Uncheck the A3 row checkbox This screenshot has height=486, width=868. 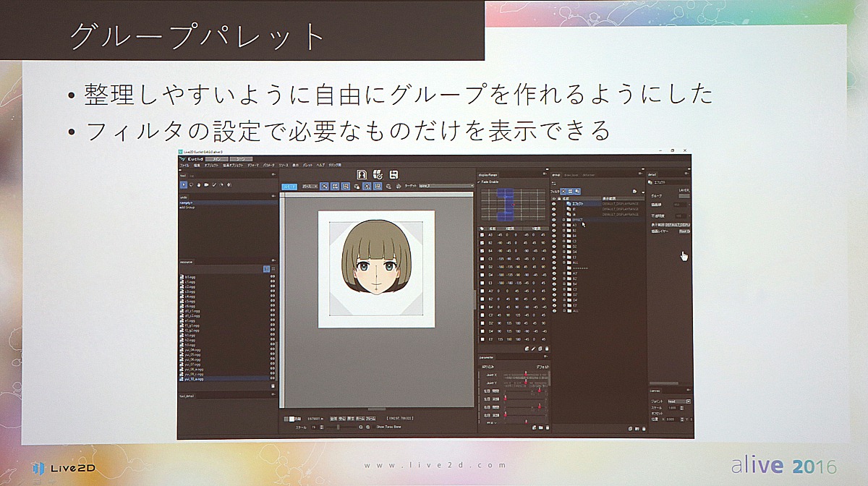pos(482,236)
